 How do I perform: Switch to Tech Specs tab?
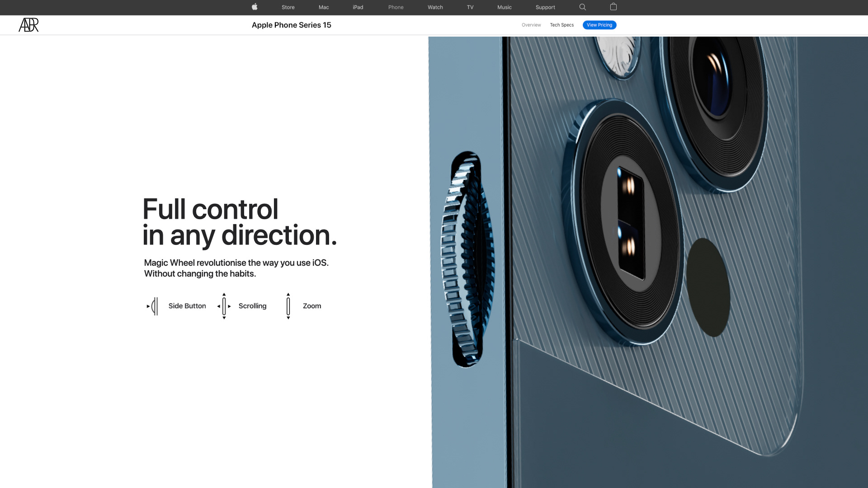click(x=561, y=25)
